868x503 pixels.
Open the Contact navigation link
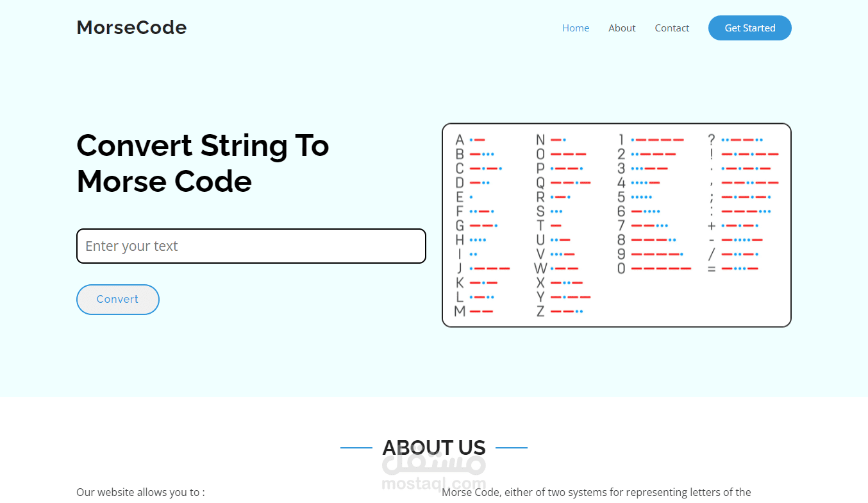[x=672, y=28]
